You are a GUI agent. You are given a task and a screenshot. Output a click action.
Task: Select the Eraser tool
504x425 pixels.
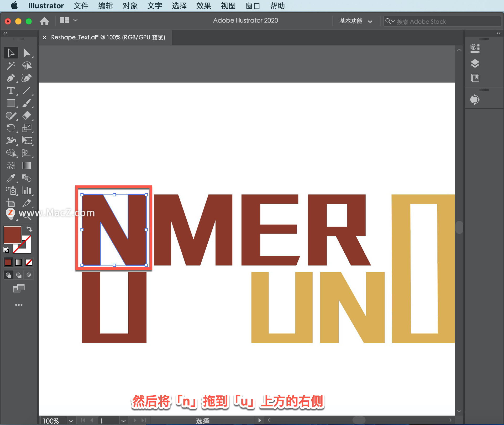coord(27,115)
